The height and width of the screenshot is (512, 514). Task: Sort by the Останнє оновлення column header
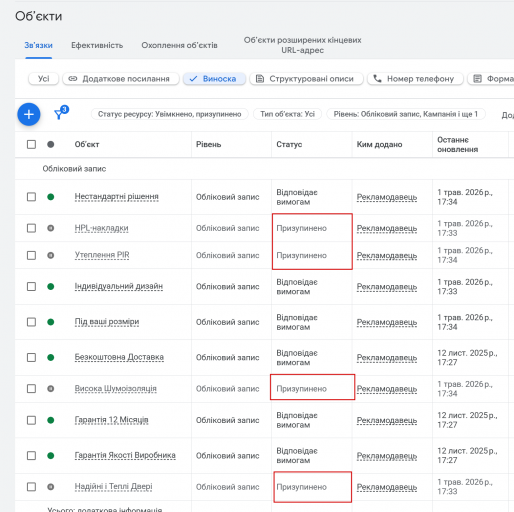pos(457,145)
